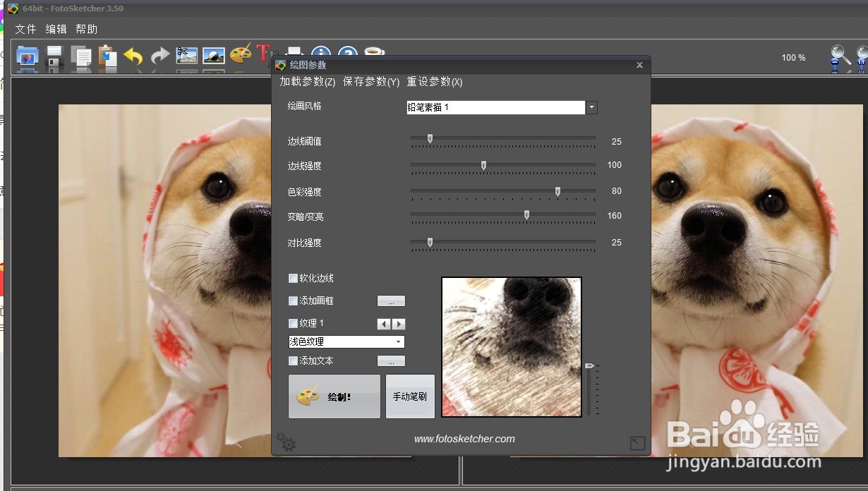The width and height of the screenshot is (868, 491).
Task: Click the next texture arrow button
Action: (399, 324)
